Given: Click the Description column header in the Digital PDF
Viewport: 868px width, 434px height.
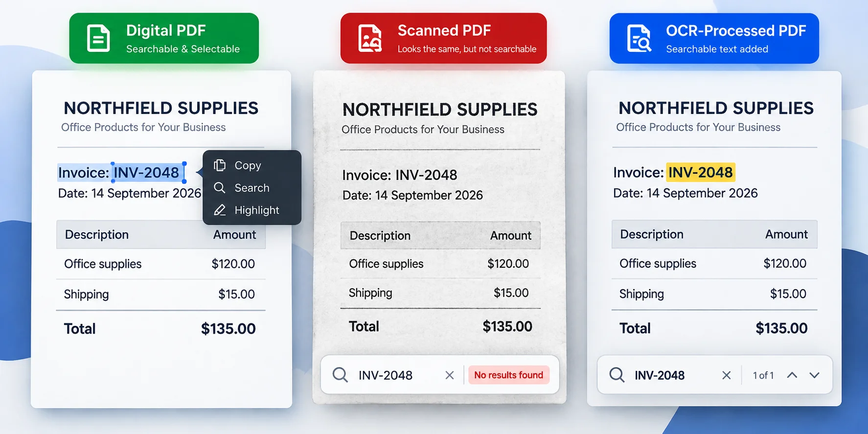Looking at the screenshot, I should [x=97, y=235].
